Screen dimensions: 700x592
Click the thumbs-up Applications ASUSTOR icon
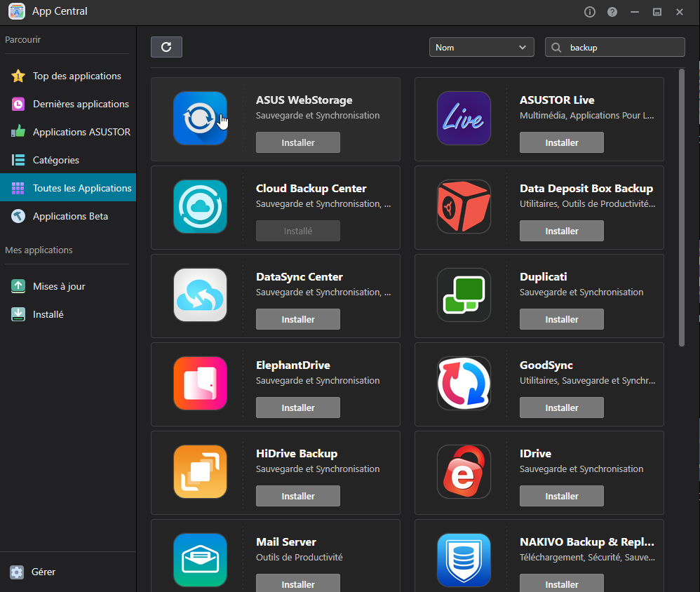point(18,132)
